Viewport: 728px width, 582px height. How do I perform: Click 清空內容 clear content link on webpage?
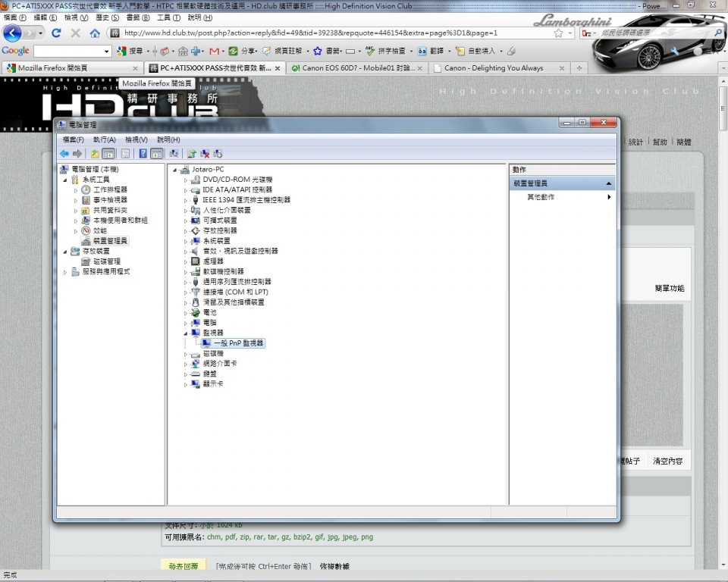point(667,461)
